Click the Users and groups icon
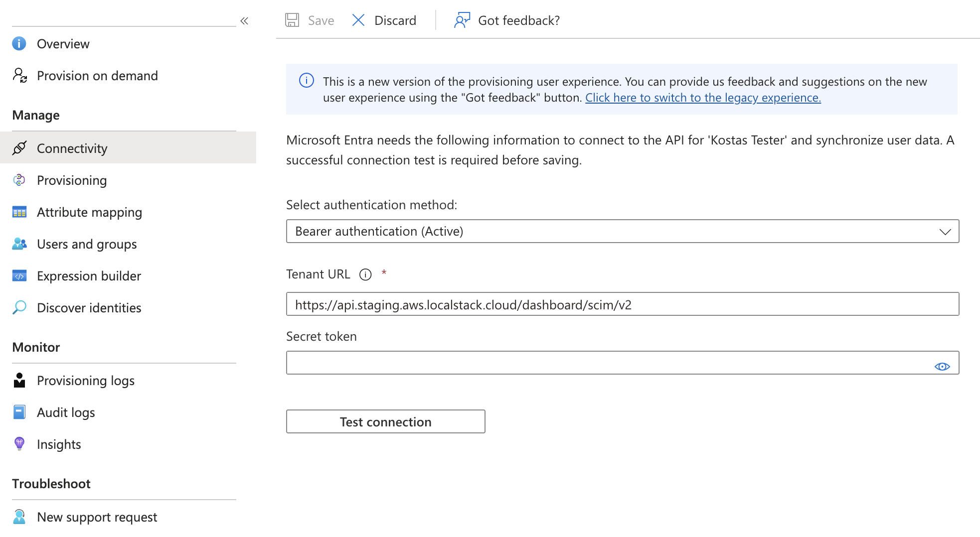 tap(19, 244)
